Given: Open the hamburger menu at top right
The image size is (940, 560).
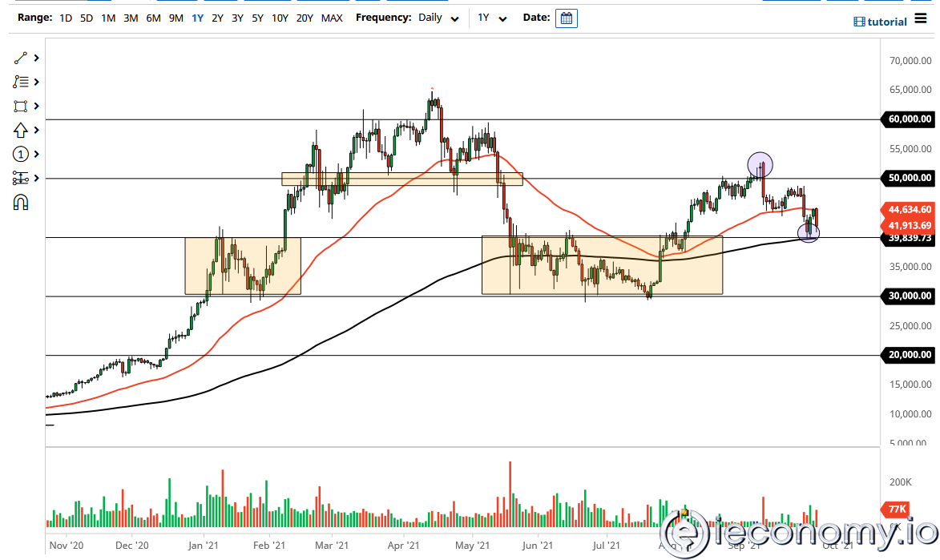Looking at the screenshot, I should coord(922,22).
